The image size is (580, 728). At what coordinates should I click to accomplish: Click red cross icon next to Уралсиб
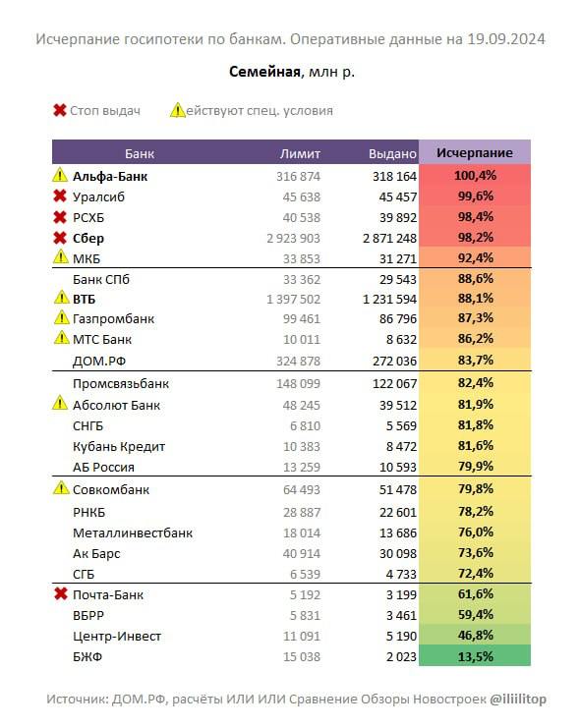coord(60,196)
